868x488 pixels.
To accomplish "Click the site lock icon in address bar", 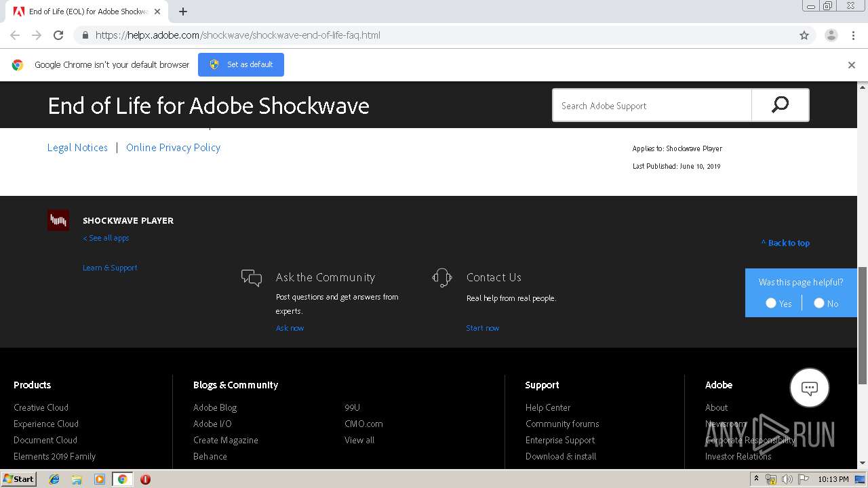I will click(85, 35).
